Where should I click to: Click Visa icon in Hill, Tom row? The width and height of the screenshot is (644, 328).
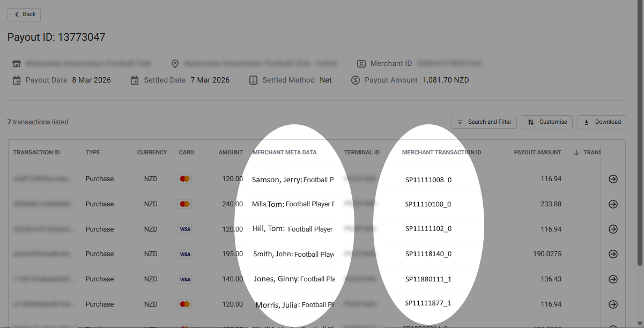click(x=184, y=229)
